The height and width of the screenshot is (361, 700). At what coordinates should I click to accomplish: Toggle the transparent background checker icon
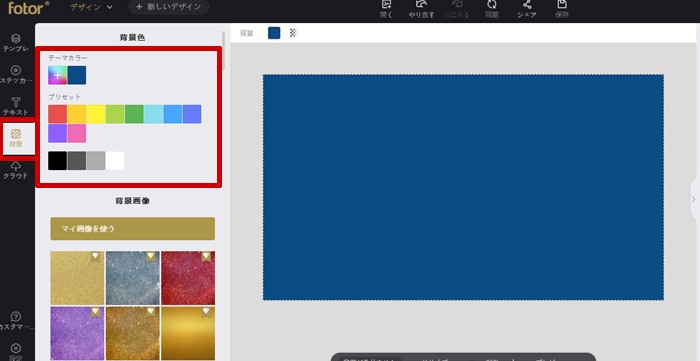(x=293, y=33)
